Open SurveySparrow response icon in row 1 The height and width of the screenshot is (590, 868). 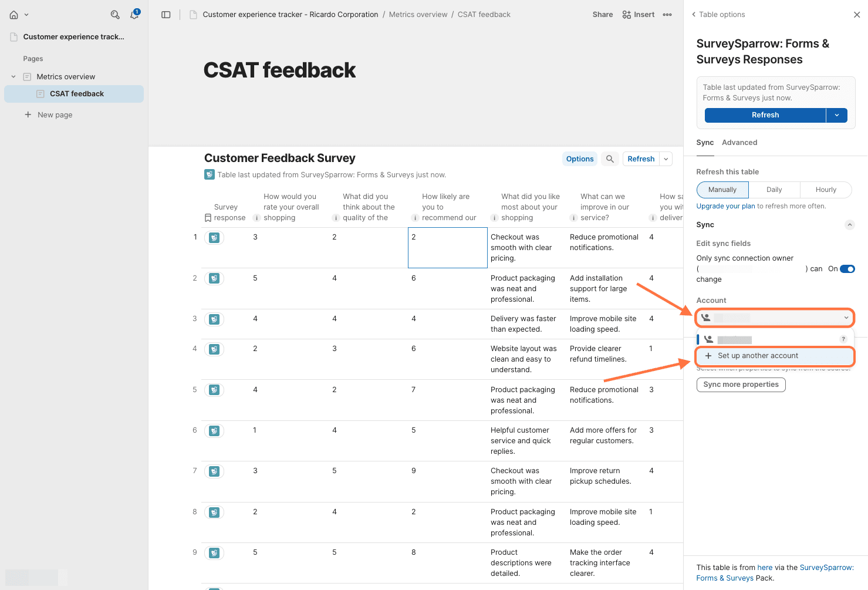point(214,238)
